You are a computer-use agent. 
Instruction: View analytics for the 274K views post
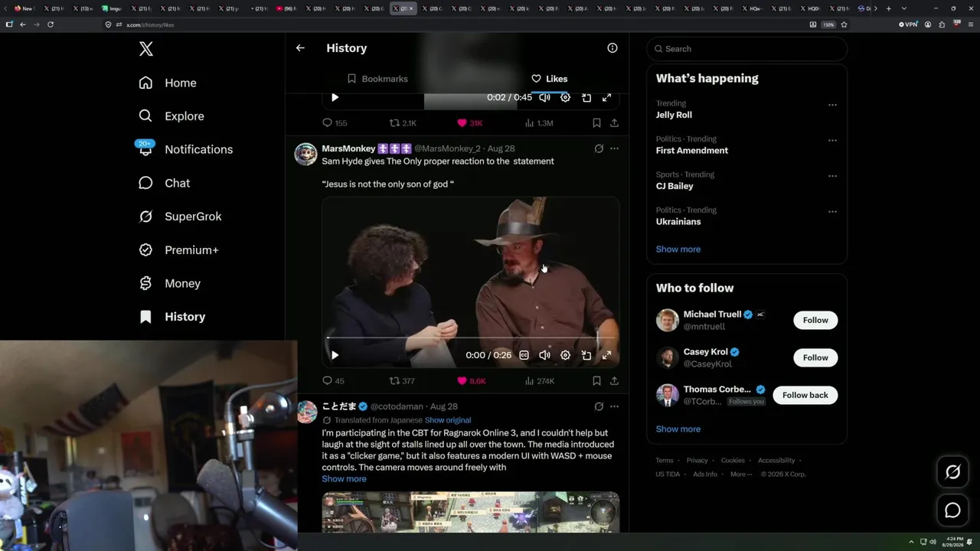[540, 381]
